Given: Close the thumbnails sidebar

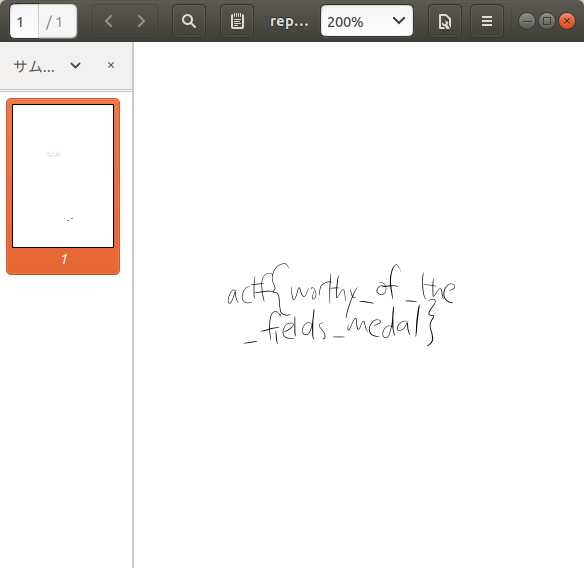Looking at the screenshot, I should pos(111,66).
